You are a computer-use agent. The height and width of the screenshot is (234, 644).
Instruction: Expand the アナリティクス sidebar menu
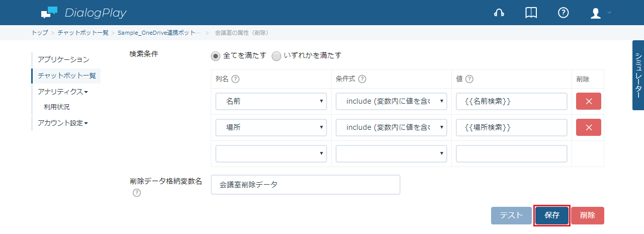point(63,92)
